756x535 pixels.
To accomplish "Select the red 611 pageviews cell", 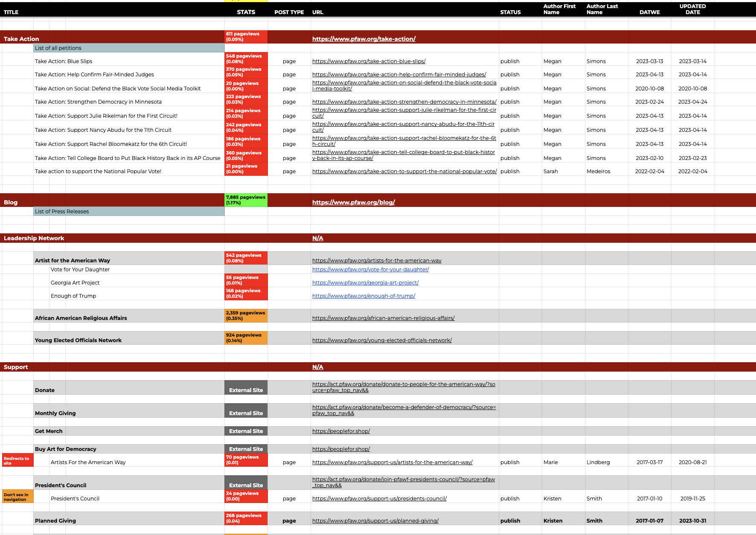I will point(246,37).
